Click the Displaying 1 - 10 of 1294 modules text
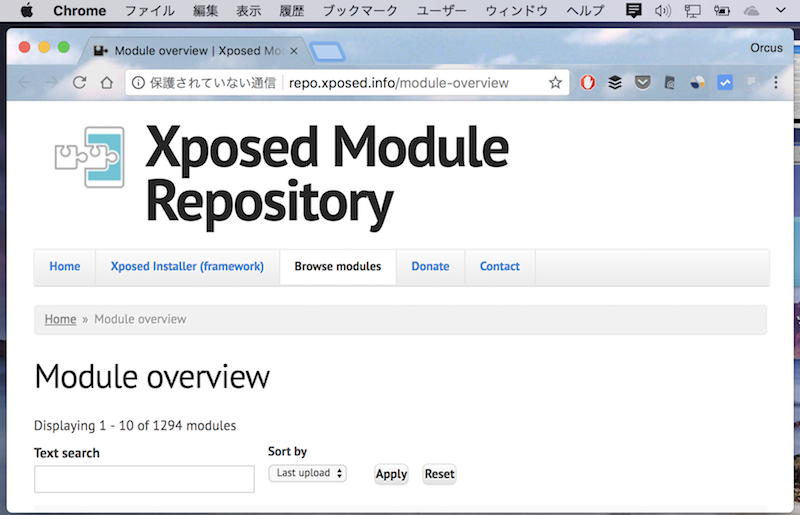The image size is (800, 515). [135, 426]
